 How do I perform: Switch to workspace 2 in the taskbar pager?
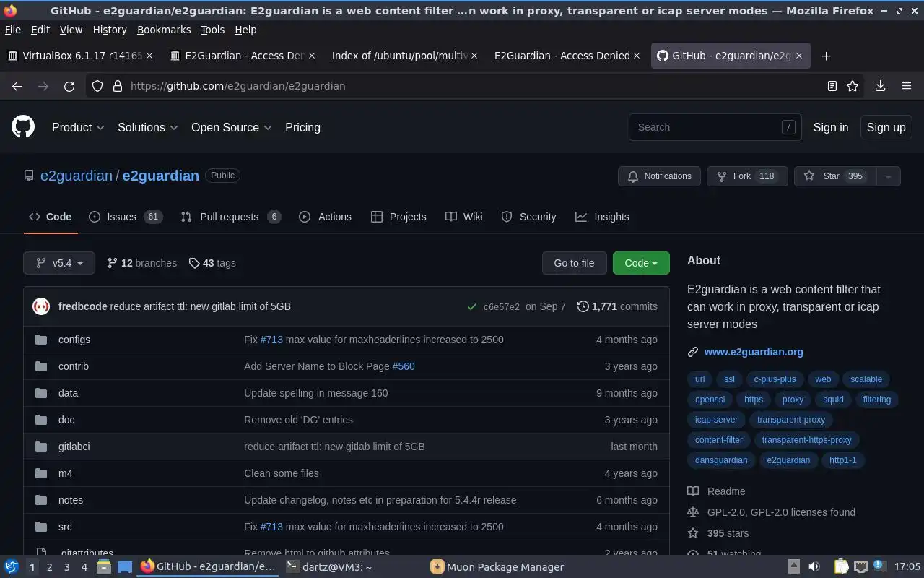point(49,567)
